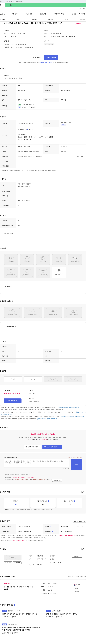86x644 pixels.
Task: Click the 통근버스 benefit icon
Action: (x=11, y=260)
